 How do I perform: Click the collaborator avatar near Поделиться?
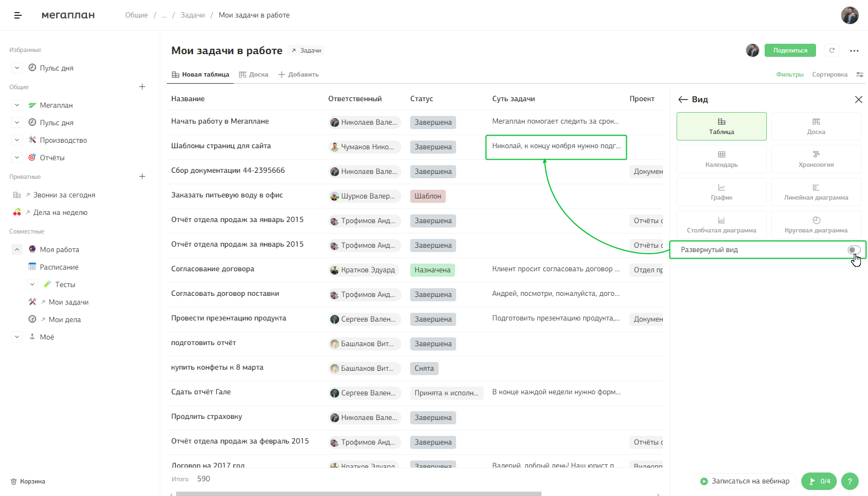[x=753, y=50]
